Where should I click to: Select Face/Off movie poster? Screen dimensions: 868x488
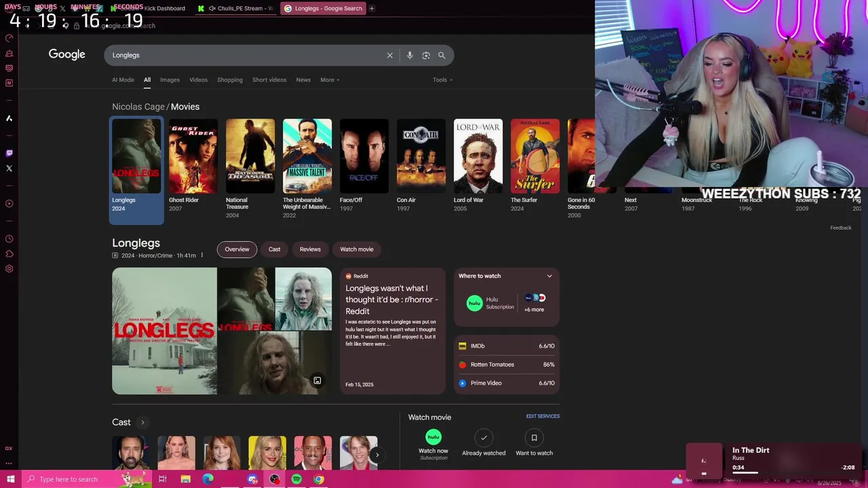pos(364,157)
